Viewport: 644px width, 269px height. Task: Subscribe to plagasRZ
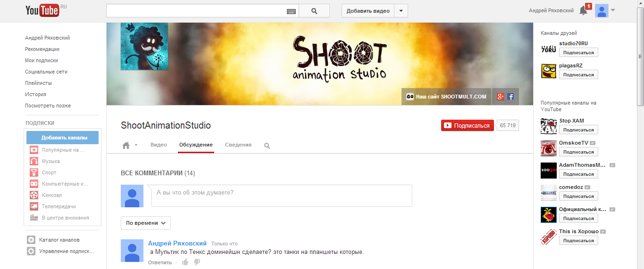point(578,74)
